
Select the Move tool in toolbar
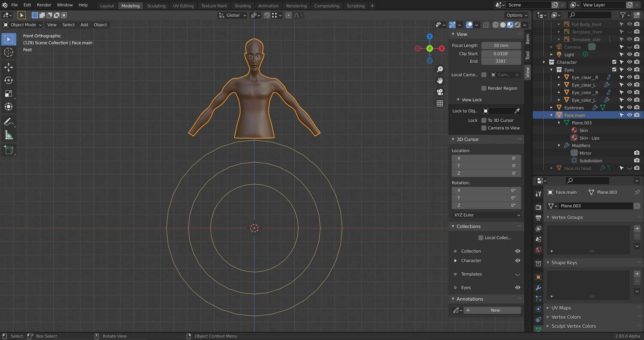[x=9, y=67]
